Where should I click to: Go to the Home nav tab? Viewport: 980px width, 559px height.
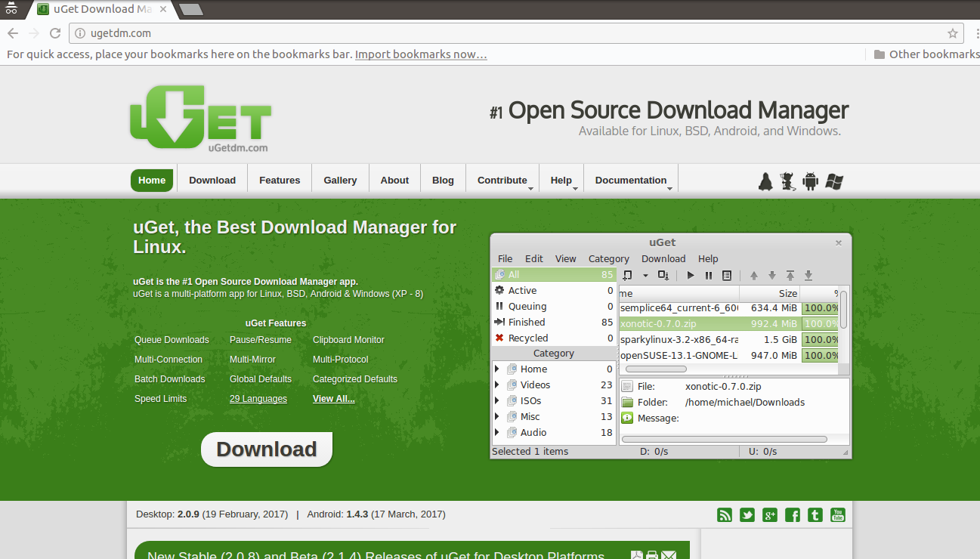tap(152, 181)
